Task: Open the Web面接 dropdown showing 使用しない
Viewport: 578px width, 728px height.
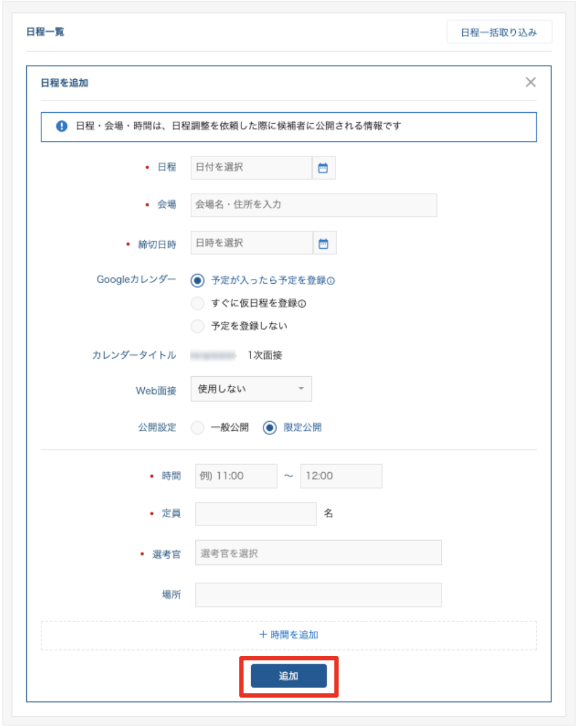Action: pyautogui.click(x=251, y=388)
